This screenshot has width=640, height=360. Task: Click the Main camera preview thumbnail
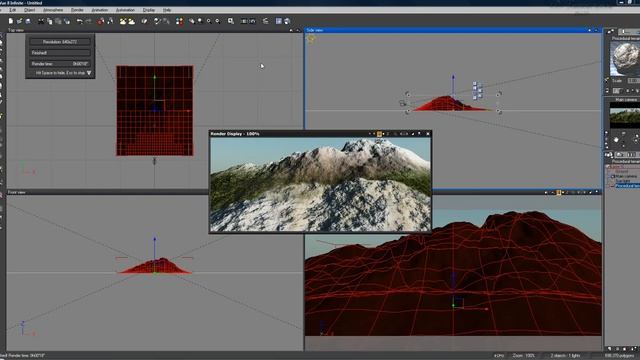[625, 115]
